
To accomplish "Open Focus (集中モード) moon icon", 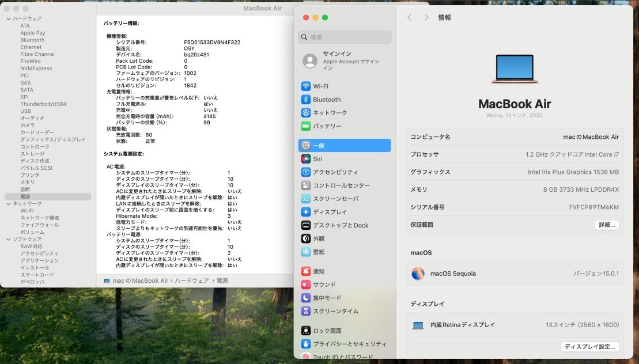I will tap(305, 298).
